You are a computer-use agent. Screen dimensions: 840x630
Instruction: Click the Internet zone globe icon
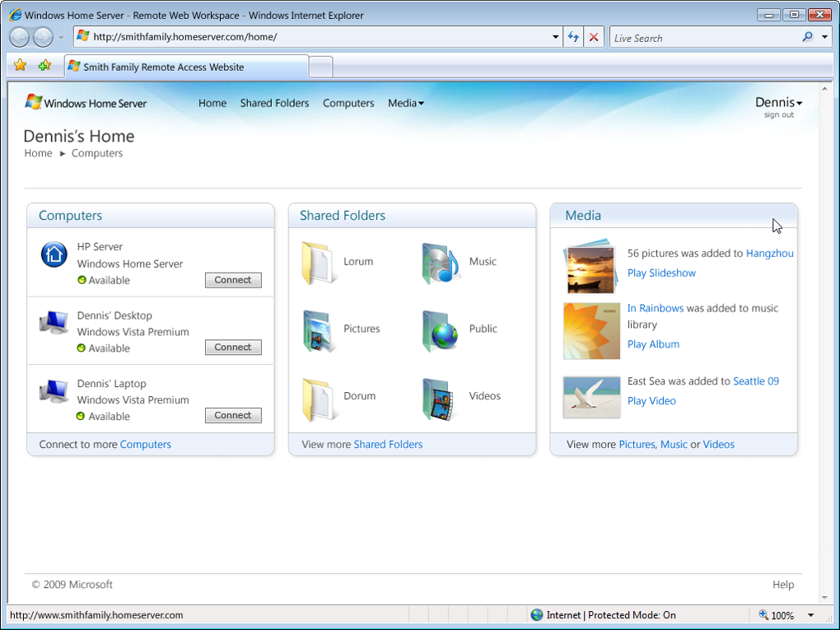tap(537, 614)
